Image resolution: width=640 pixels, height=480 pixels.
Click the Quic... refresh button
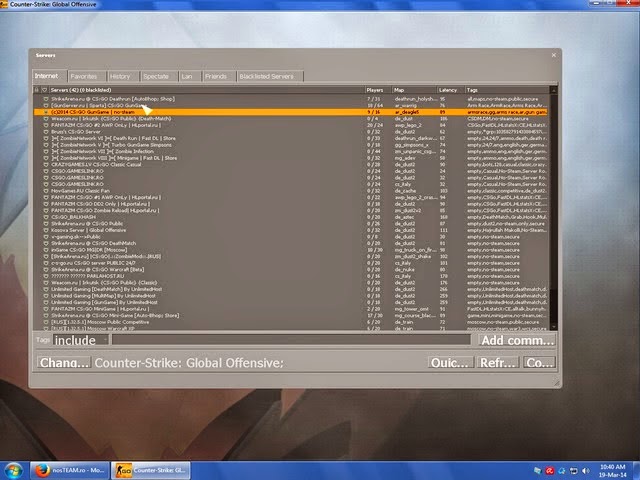tap(451, 362)
